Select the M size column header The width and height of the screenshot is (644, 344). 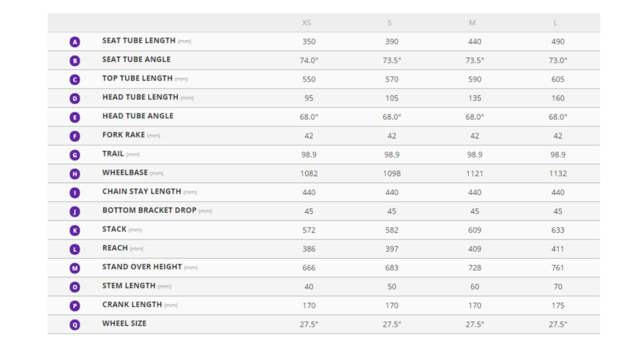472,23
